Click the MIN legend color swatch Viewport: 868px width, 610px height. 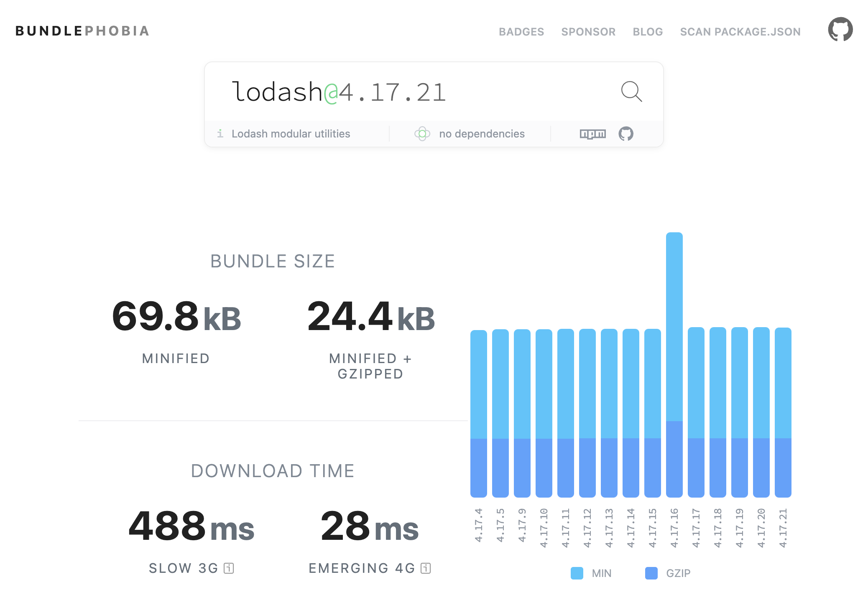[577, 573]
